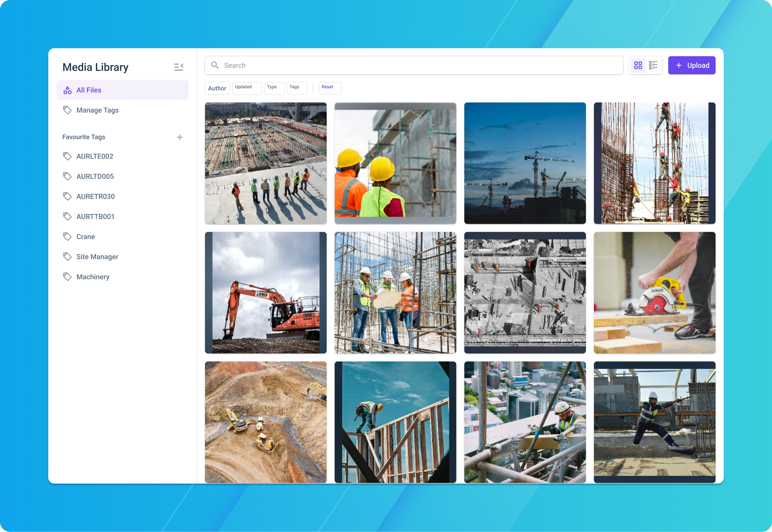The image size is (772, 532).
Task: Add a new favourite tag
Action: coord(179,137)
